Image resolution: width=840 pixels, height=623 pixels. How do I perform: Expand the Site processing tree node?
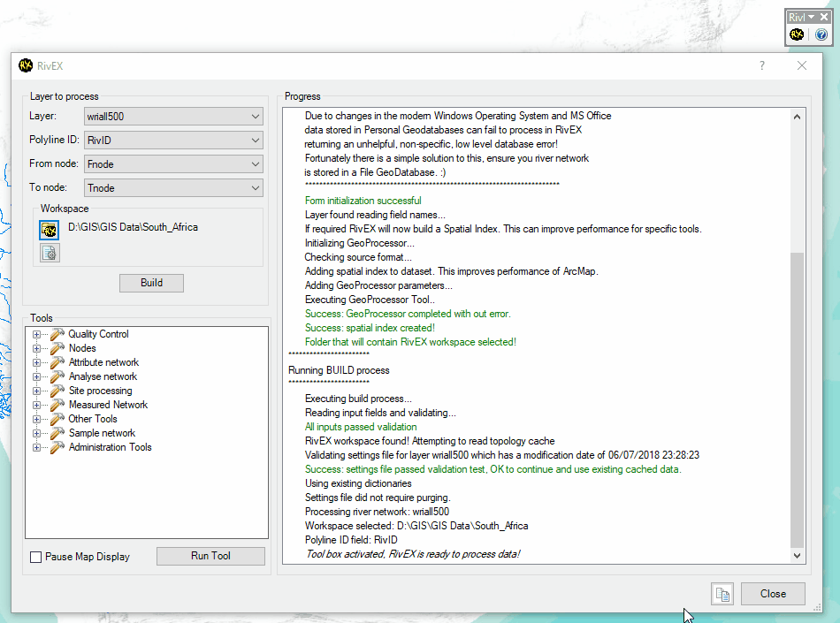pos(36,391)
